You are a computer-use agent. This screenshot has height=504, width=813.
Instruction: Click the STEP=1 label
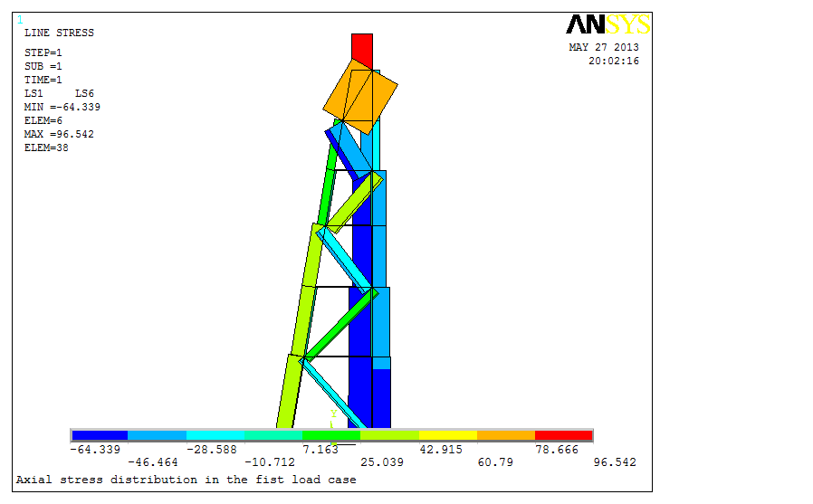[43, 52]
